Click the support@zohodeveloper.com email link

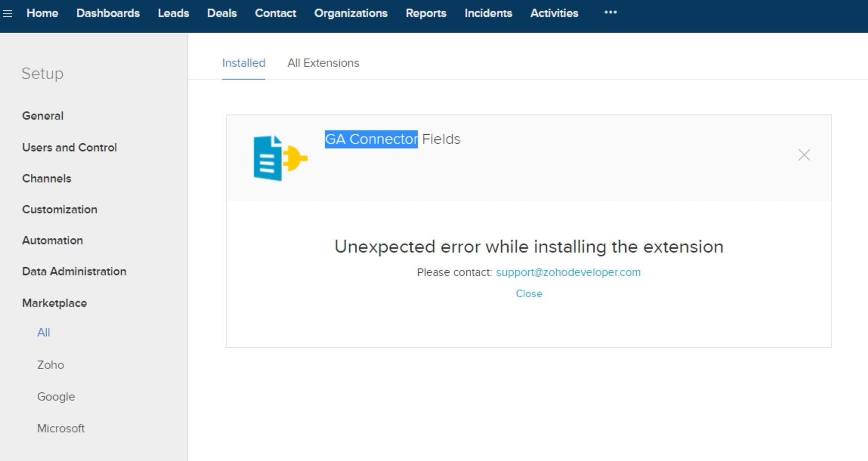pyautogui.click(x=568, y=272)
